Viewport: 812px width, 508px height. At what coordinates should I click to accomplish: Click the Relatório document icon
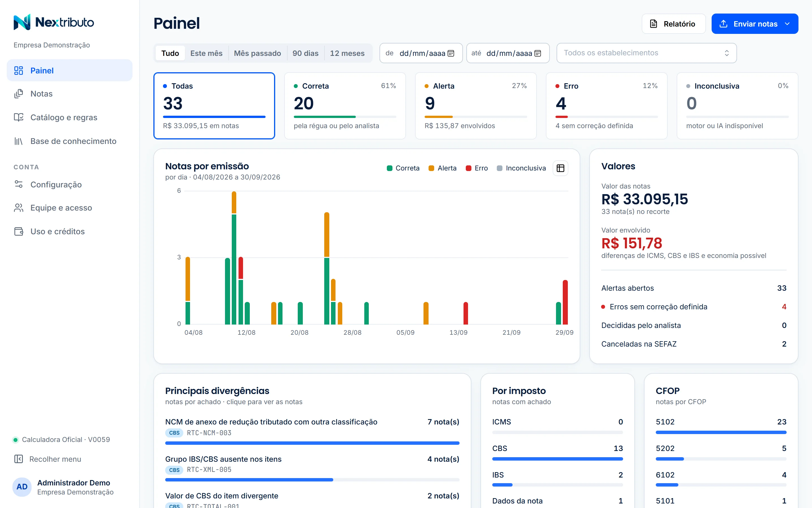pyautogui.click(x=653, y=24)
